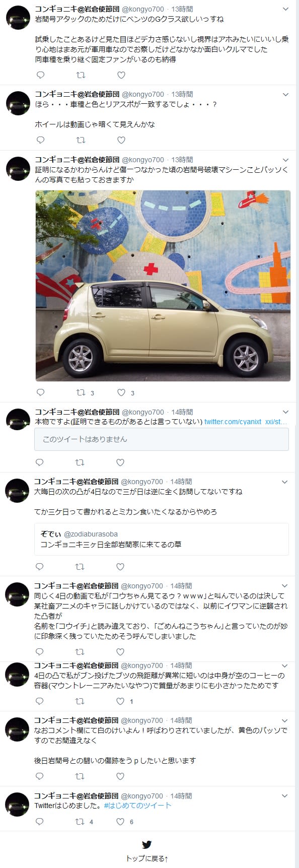This screenshot has height=868, width=299.
Task: Open the dropdown chevron on the first tweet
Action: click(x=285, y=9)
